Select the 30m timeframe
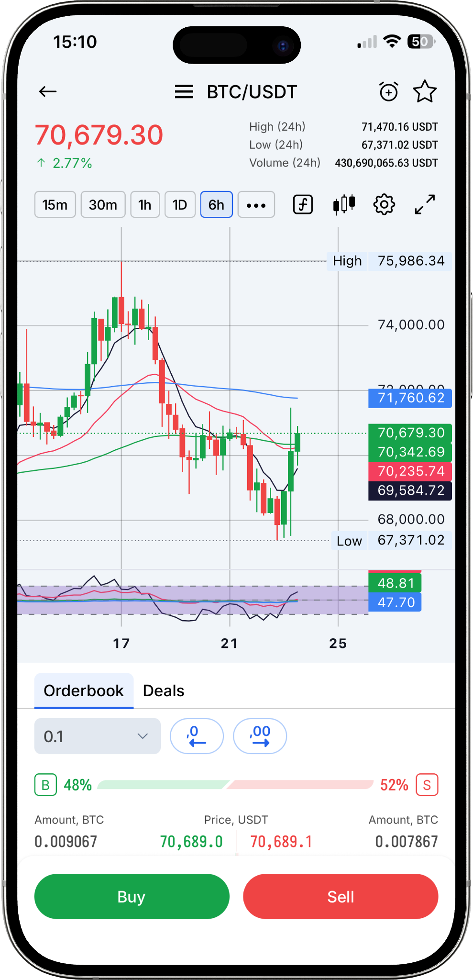This screenshot has height=980, width=473. [103, 205]
